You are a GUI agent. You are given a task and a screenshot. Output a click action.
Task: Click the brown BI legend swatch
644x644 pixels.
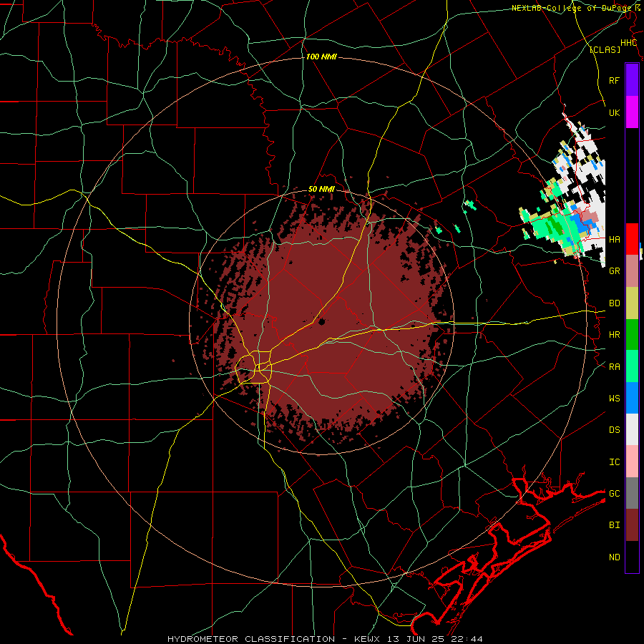632,525
